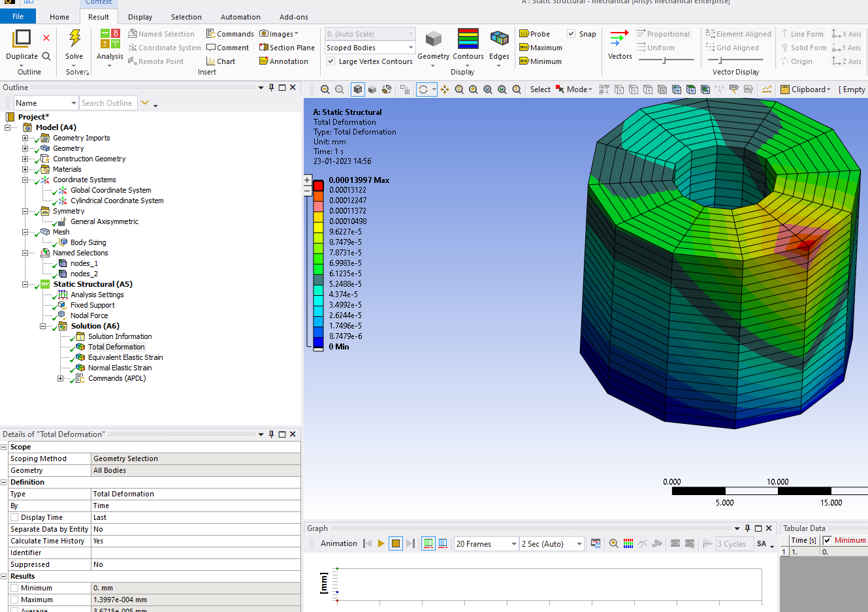This screenshot has width=868, height=612.
Task: Open the Edges display menu
Action: pyautogui.click(x=499, y=44)
